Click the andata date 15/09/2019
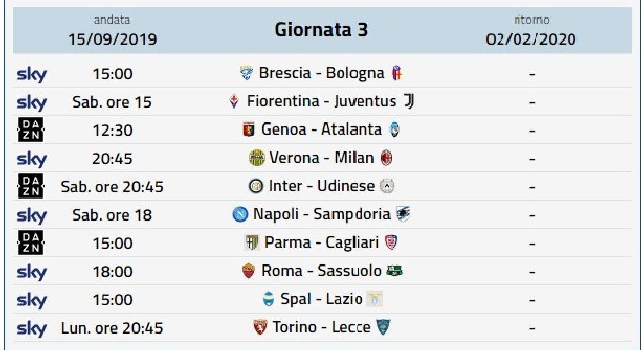 [x=112, y=40]
